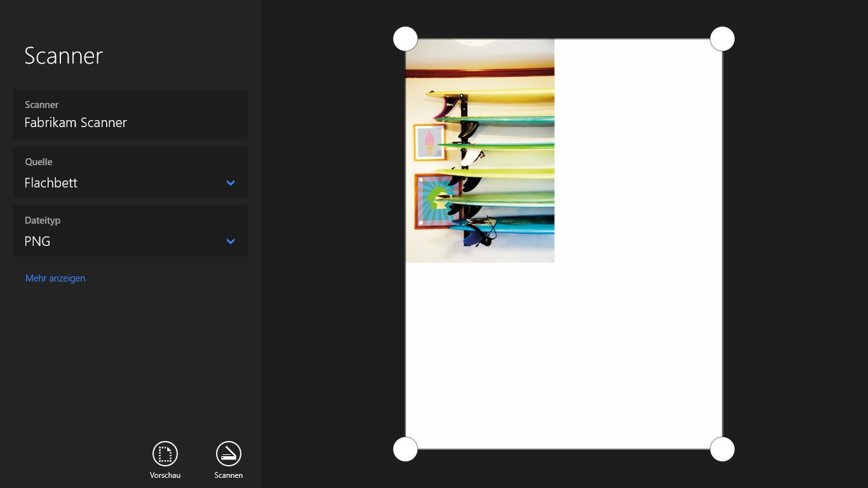Viewport: 868px width, 488px height.
Task: Click the Dateityp field label
Action: click(43, 220)
